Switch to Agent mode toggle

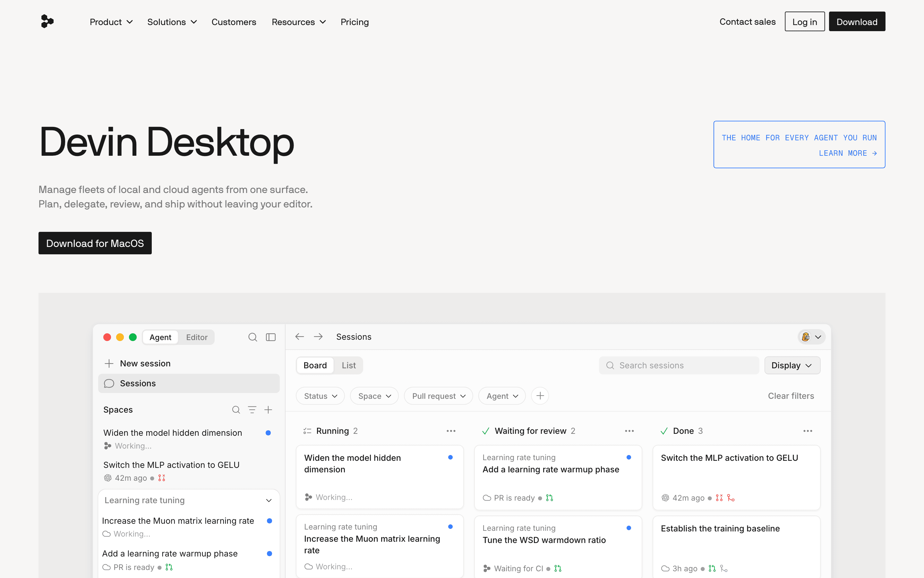[160, 337]
